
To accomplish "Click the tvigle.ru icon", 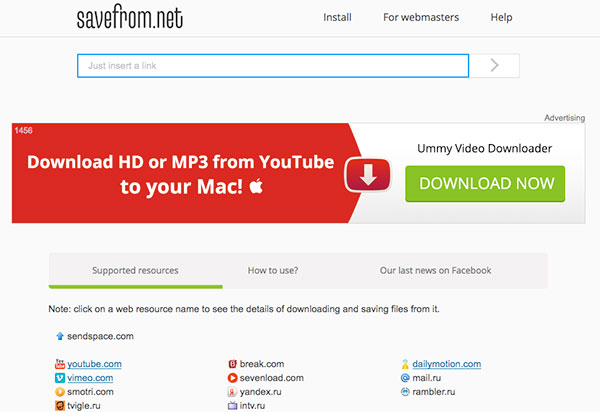I will 60,405.
